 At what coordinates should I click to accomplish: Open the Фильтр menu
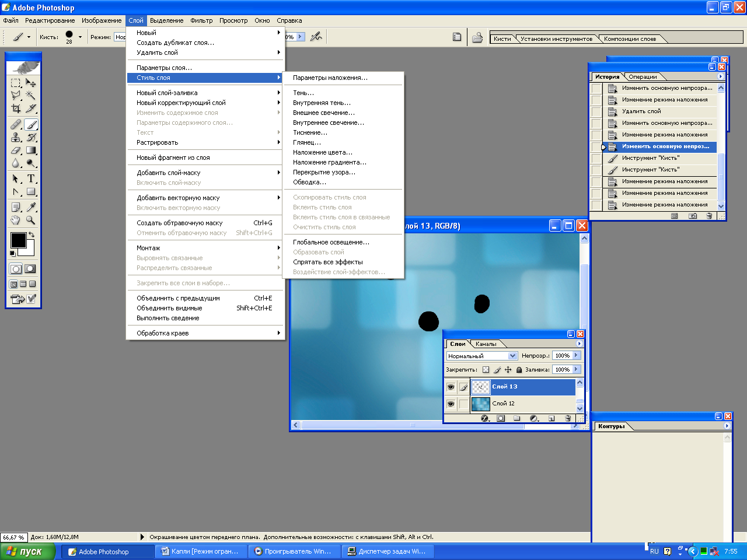pyautogui.click(x=201, y=20)
